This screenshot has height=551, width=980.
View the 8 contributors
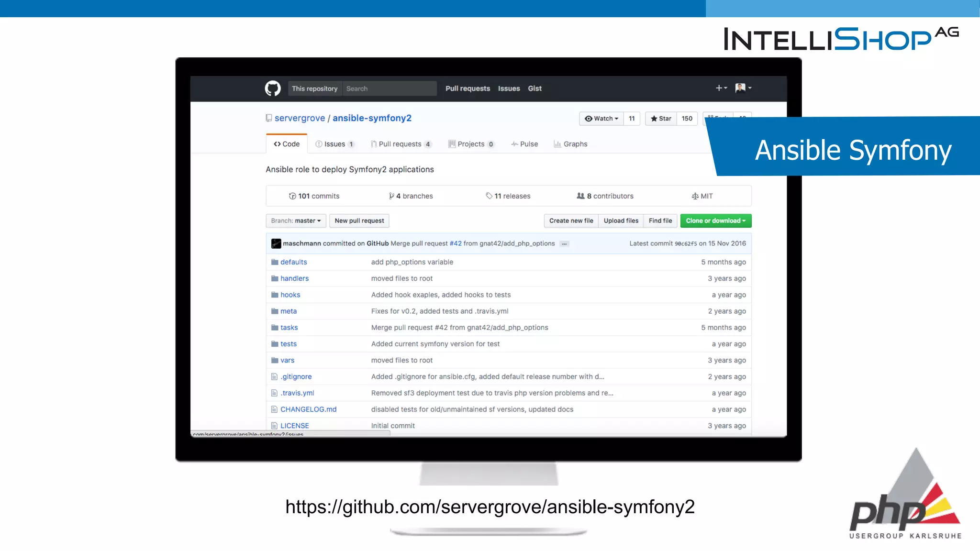point(605,196)
